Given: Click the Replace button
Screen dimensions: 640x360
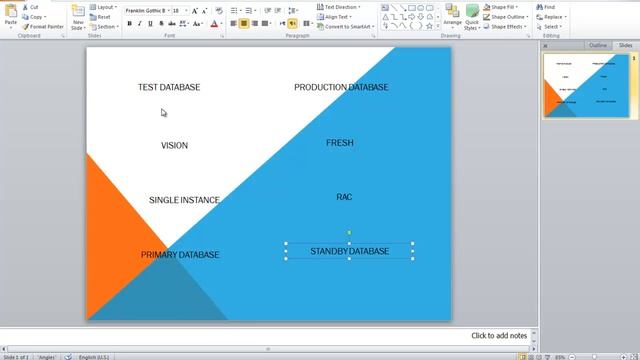Looking at the screenshot, I should [x=551, y=17].
